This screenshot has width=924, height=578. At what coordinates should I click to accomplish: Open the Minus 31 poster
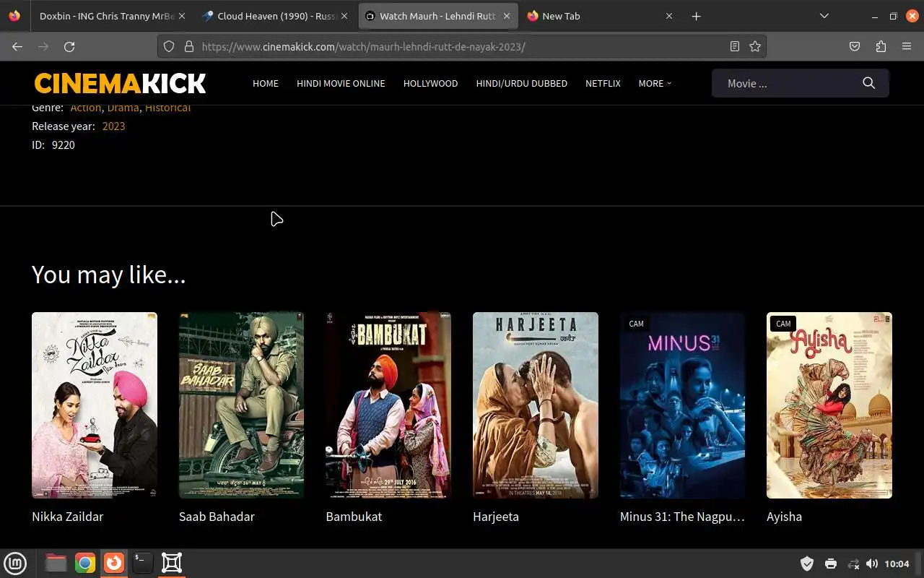pos(682,405)
